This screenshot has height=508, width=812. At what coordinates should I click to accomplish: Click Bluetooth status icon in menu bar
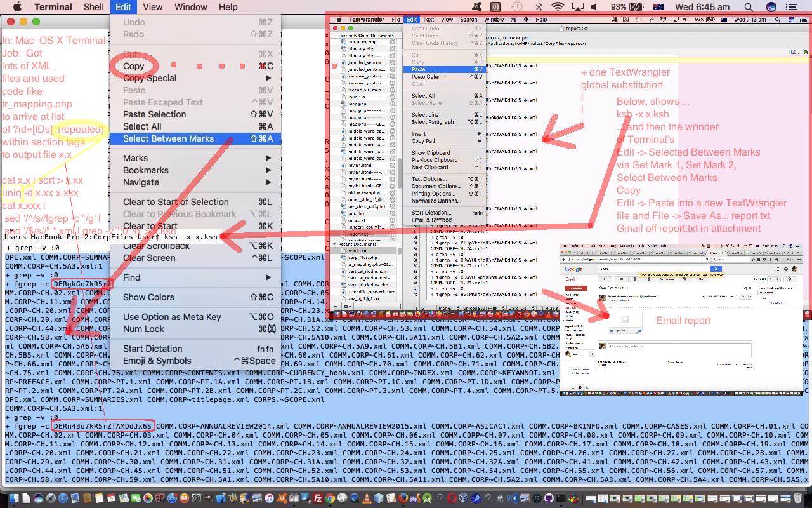(539, 7)
